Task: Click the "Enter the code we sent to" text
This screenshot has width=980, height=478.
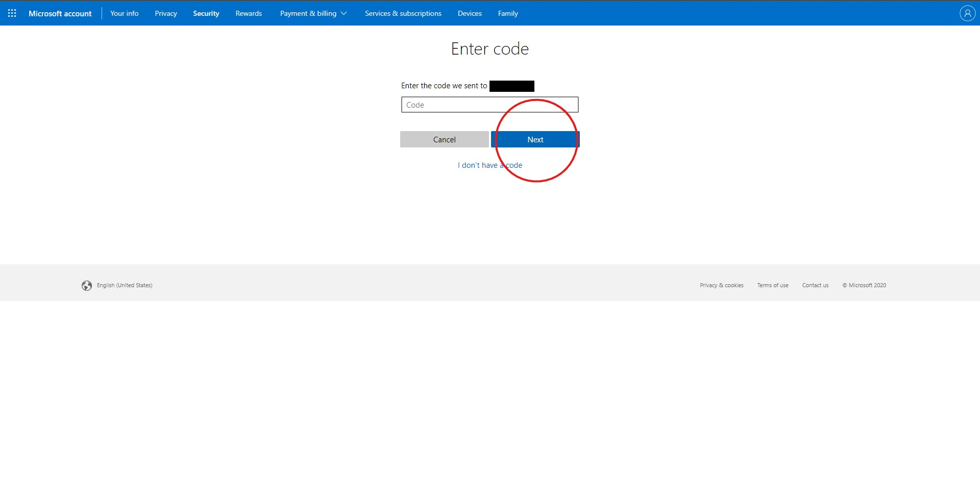Action: [x=444, y=86]
